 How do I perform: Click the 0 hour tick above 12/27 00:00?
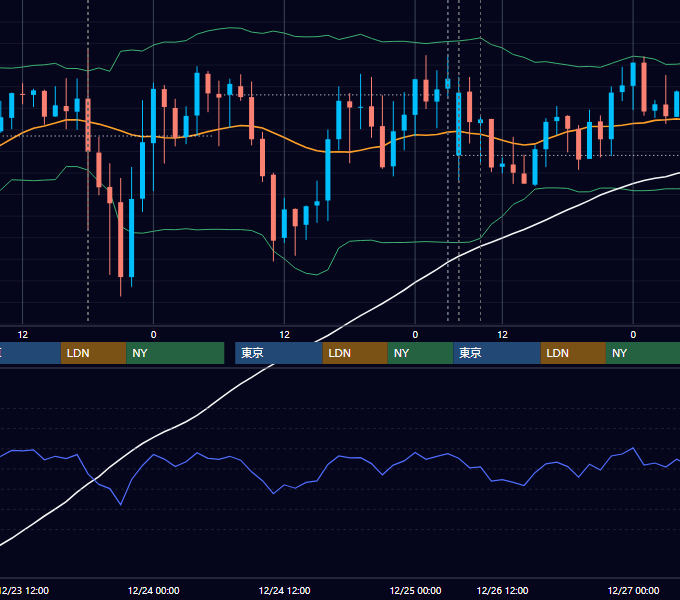pos(633,335)
